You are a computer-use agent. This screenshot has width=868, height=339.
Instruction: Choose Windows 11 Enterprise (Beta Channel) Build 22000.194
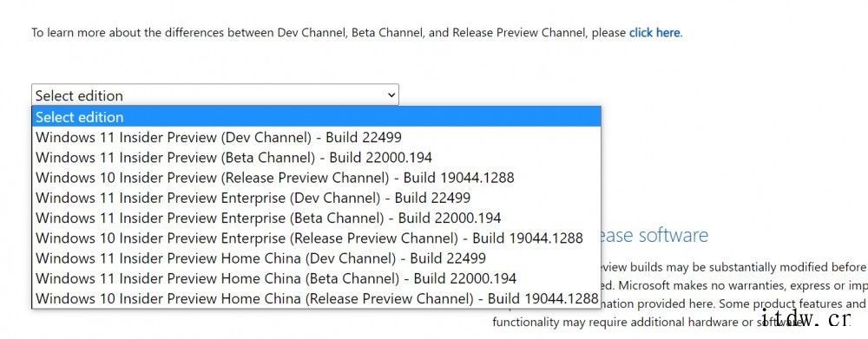[x=317, y=218]
